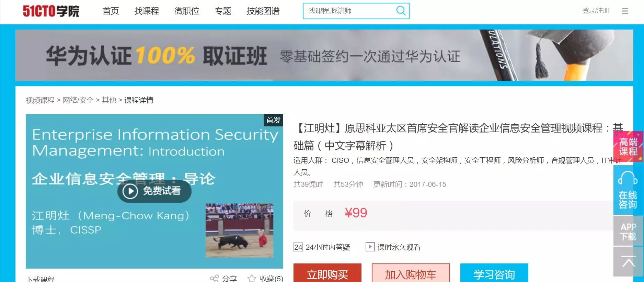Click the back-to-top arrow icon

pyautogui.click(x=628, y=261)
